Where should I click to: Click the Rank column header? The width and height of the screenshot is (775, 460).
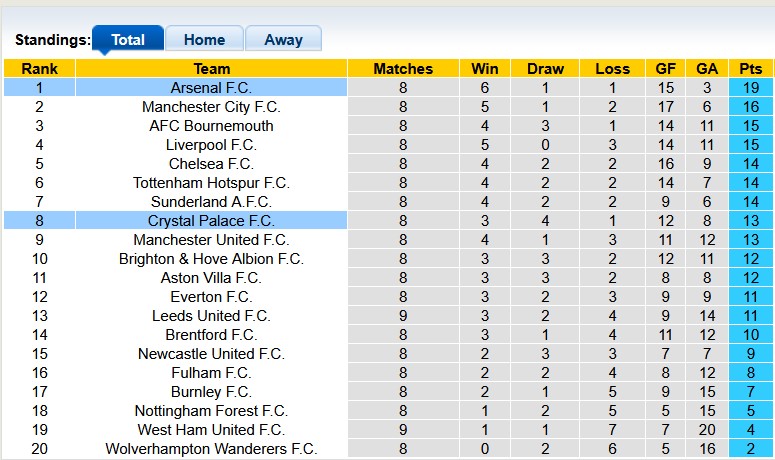tap(39, 69)
